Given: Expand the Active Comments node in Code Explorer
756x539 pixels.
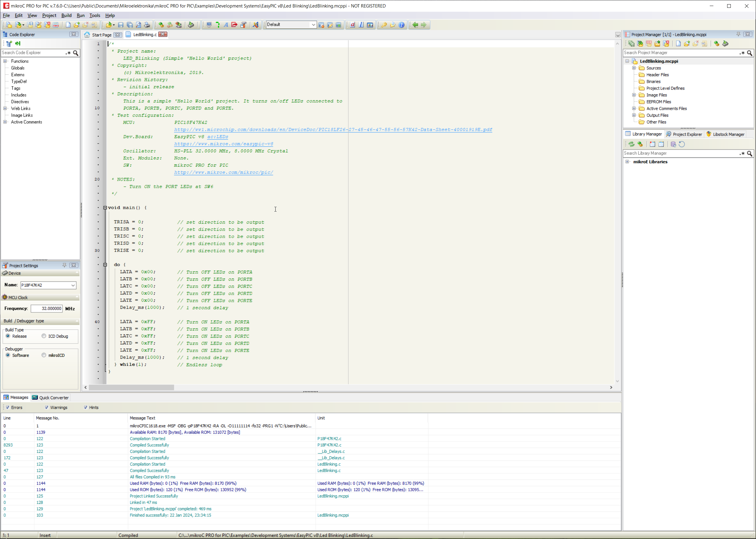Looking at the screenshot, I should click(x=5, y=122).
